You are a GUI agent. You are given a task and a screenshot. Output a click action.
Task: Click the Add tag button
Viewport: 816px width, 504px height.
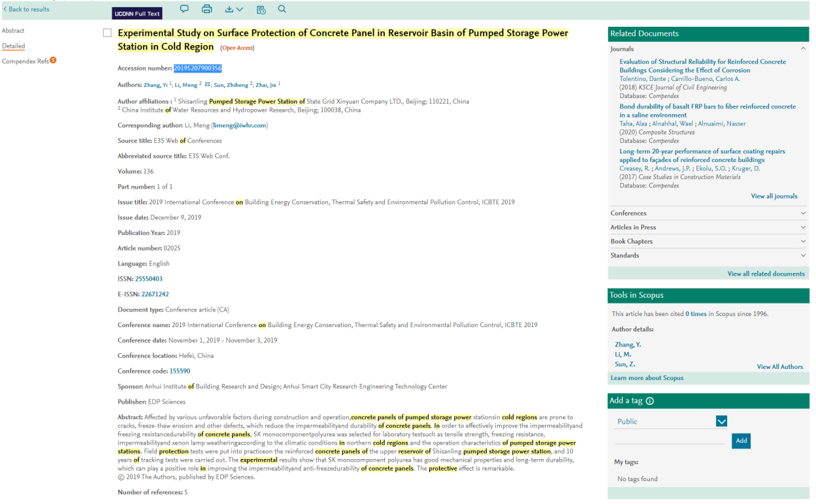(x=741, y=441)
